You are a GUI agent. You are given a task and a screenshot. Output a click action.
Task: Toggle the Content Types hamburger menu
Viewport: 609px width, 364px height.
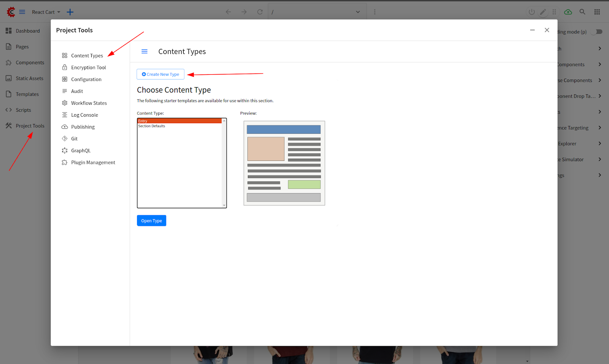[x=145, y=51]
